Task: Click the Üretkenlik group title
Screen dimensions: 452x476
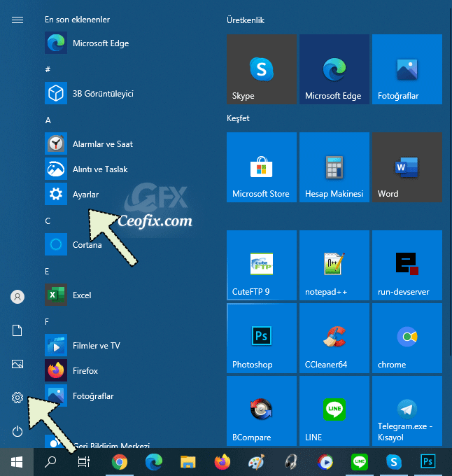Action: (246, 20)
